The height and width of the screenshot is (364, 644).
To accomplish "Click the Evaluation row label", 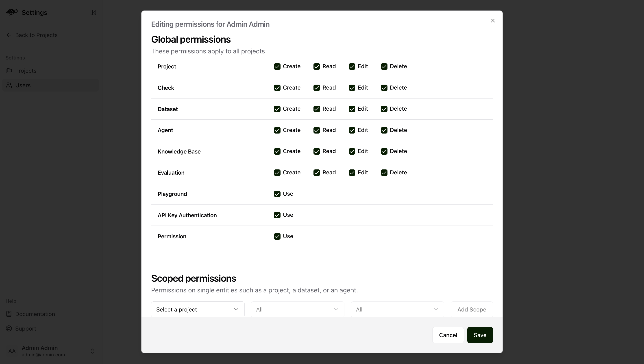I will tap(171, 173).
